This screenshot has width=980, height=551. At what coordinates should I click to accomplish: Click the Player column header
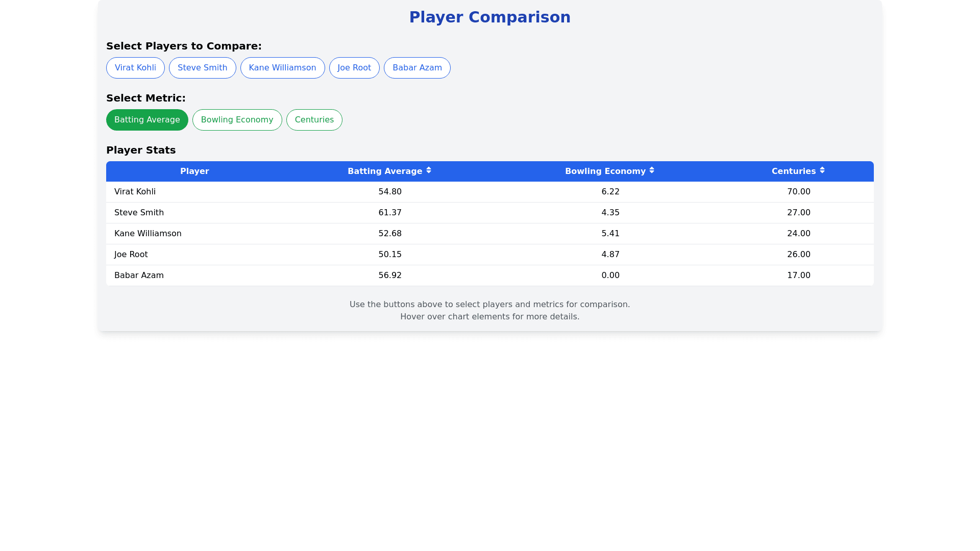pyautogui.click(x=194, y=171)
